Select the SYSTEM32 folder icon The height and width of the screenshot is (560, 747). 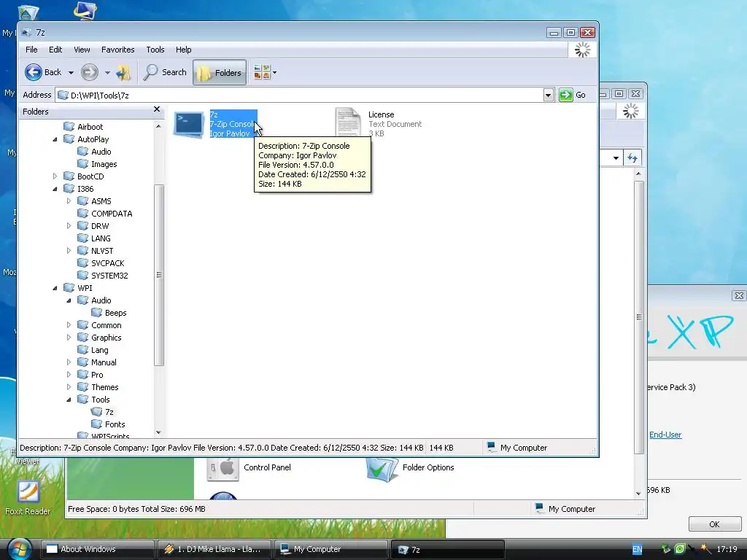[83, 275]
